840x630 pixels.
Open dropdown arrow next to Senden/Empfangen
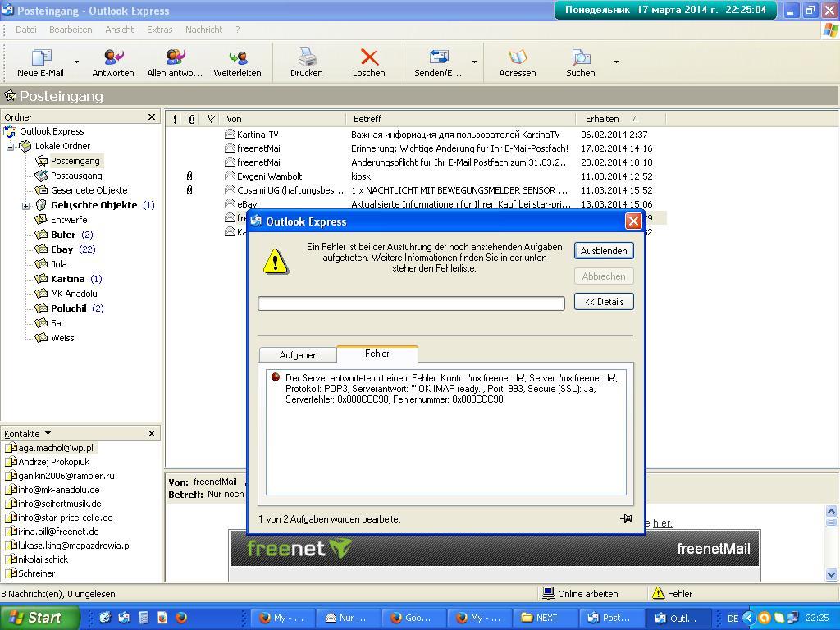pos(474,62)
